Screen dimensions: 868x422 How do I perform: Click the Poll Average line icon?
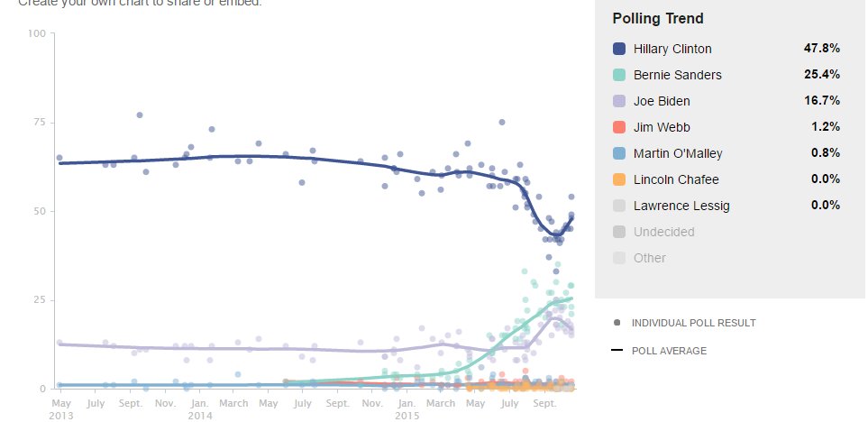617,350
